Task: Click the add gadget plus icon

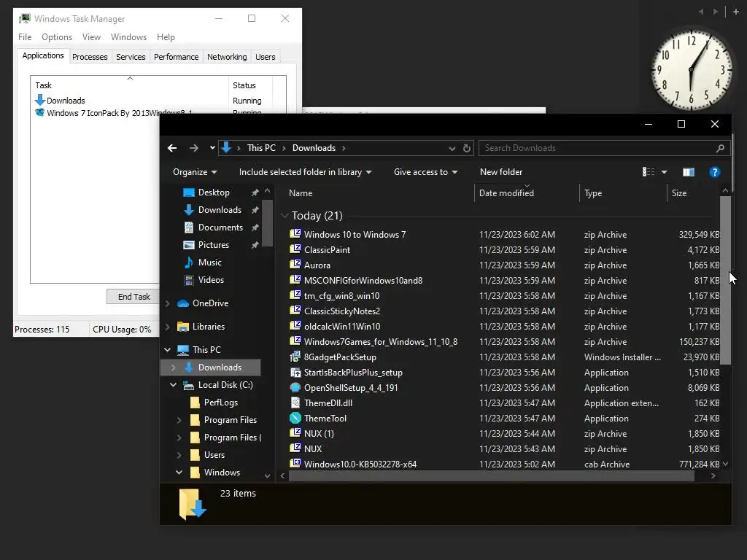Action: pyautogui.click(x=735, y=12)
